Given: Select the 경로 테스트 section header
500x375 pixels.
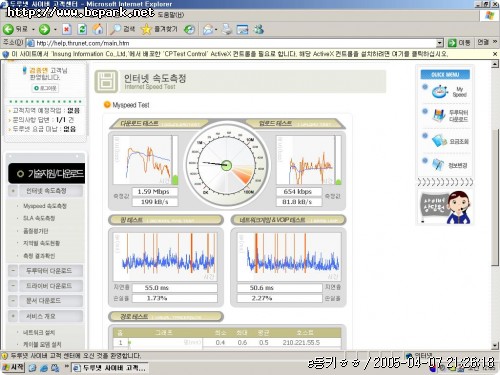Looking at the screenshot, I should [x=166, y=316].
